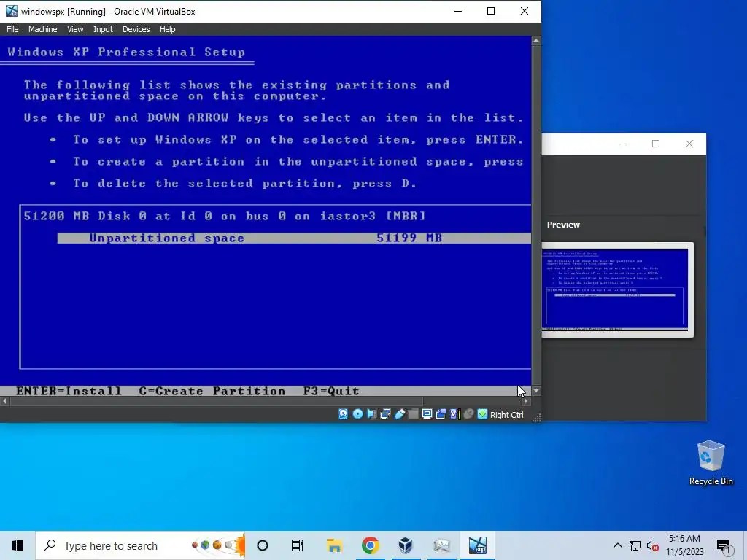Click the 51200 MB Disk 0 header line
Screen dimensions: 747x560
[x=225, y=216]
